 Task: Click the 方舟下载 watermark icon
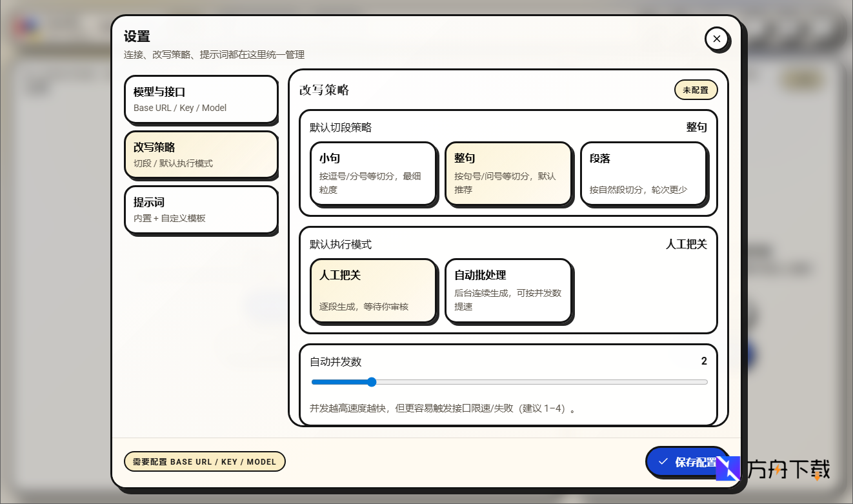pyautogui.click(x=728, y=469)
